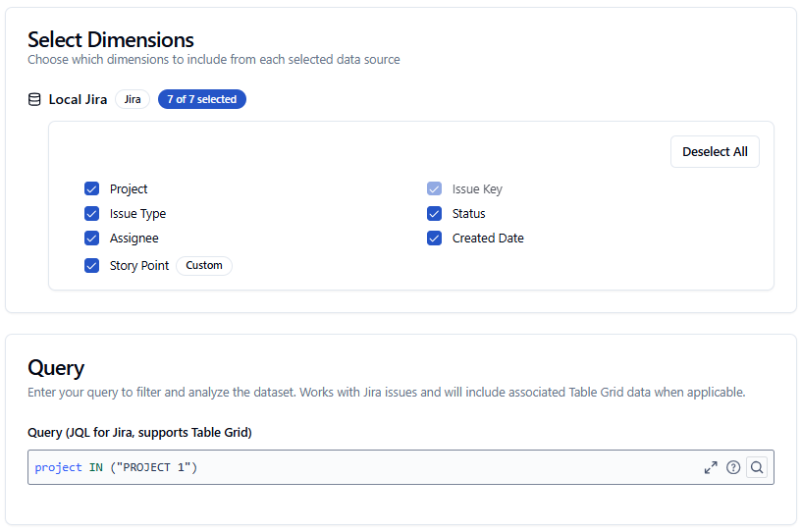Image resolution: width=801 pixels, height=532 pixels.
Task: Click the greyed Issue Key checkbox
Action: point(435,189)
